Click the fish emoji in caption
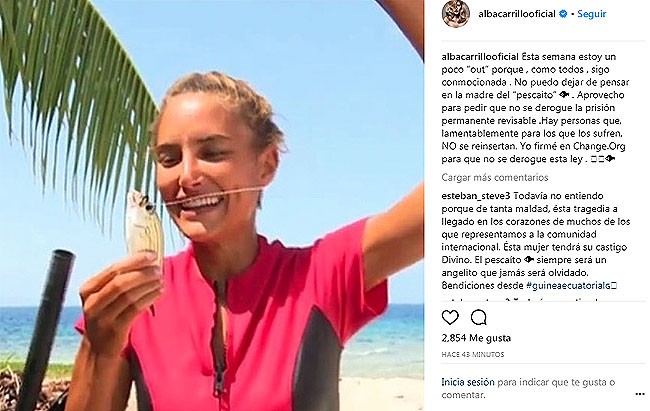 [x=564, y=95]
